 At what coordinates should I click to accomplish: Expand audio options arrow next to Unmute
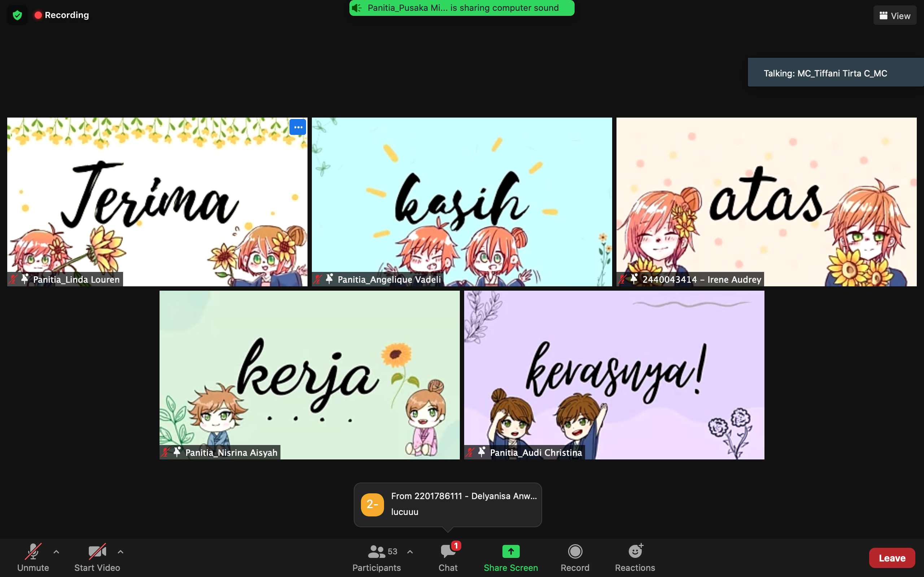coord(56,551)
